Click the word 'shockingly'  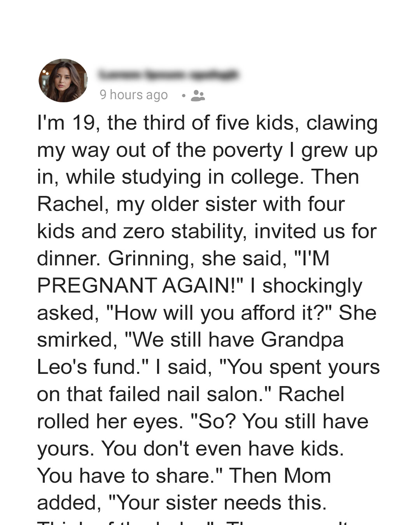click(312, 286)
